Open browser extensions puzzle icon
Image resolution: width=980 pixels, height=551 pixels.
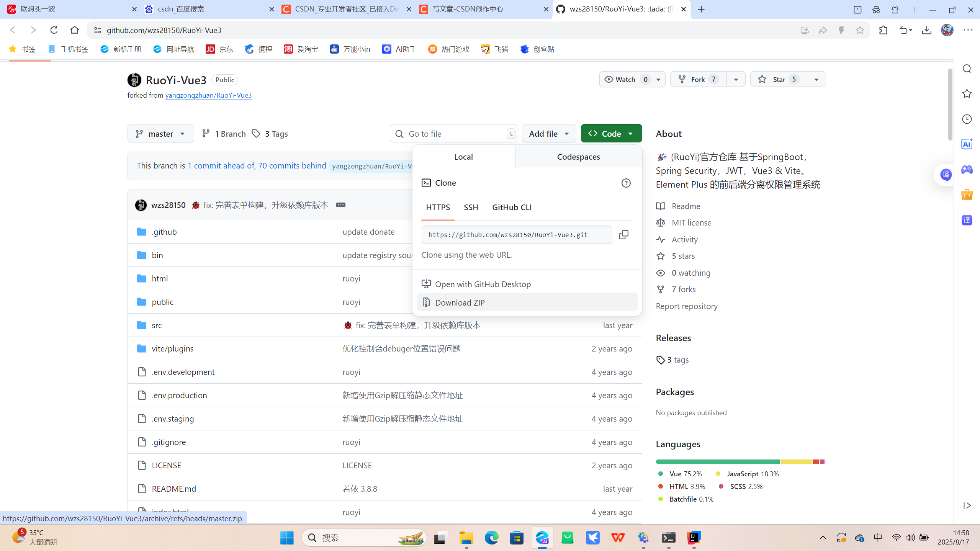pyautogui.click(x=883, y=30)
